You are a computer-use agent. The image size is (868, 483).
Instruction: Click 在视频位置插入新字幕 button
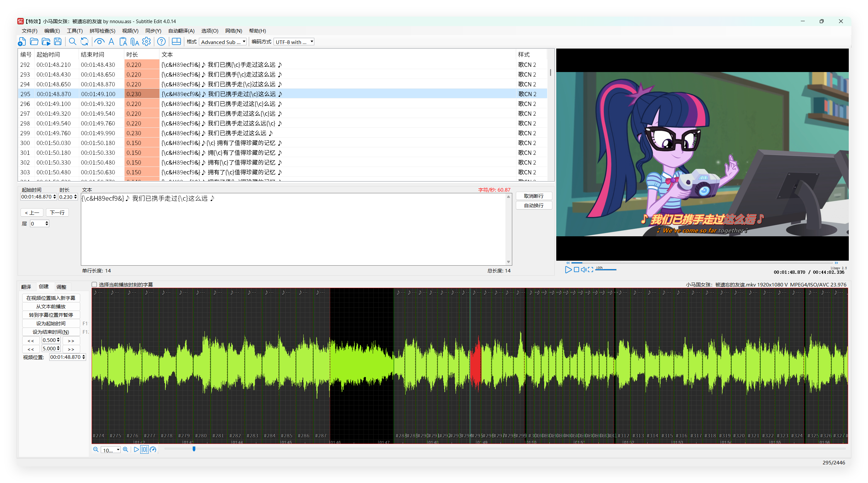[x=51, y=298]
